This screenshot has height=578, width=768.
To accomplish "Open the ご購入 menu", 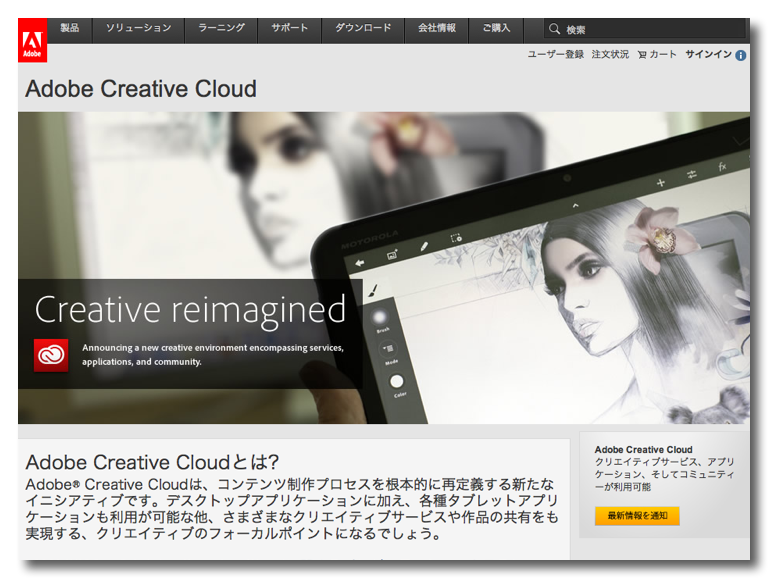I will click(496, 28).
